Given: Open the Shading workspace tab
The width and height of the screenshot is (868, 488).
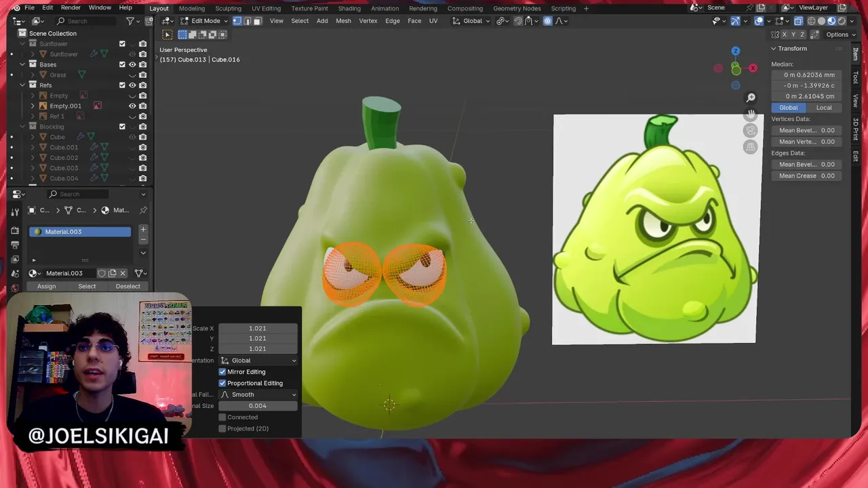Looking at the screenshot, I should (349, 8).
